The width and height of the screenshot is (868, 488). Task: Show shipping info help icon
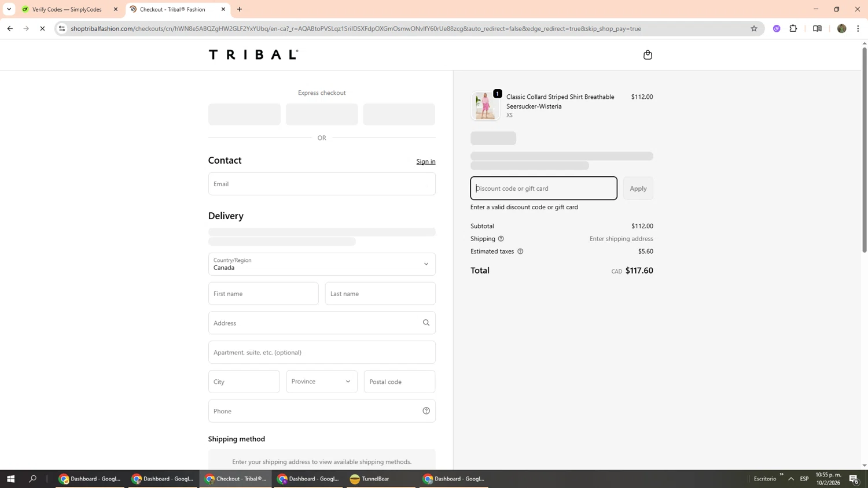(x=501, y=239)
